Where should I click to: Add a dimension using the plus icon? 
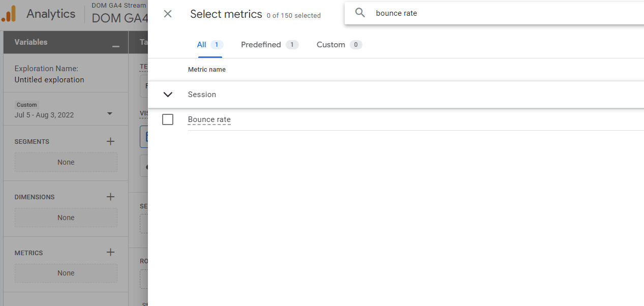pyautogui.click(x=110, y=197)
